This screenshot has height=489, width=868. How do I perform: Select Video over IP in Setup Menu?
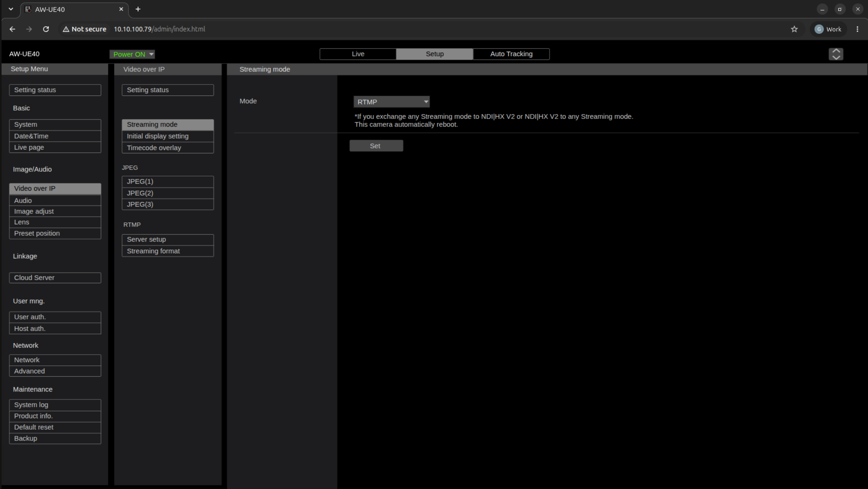[x=55, y=189]
